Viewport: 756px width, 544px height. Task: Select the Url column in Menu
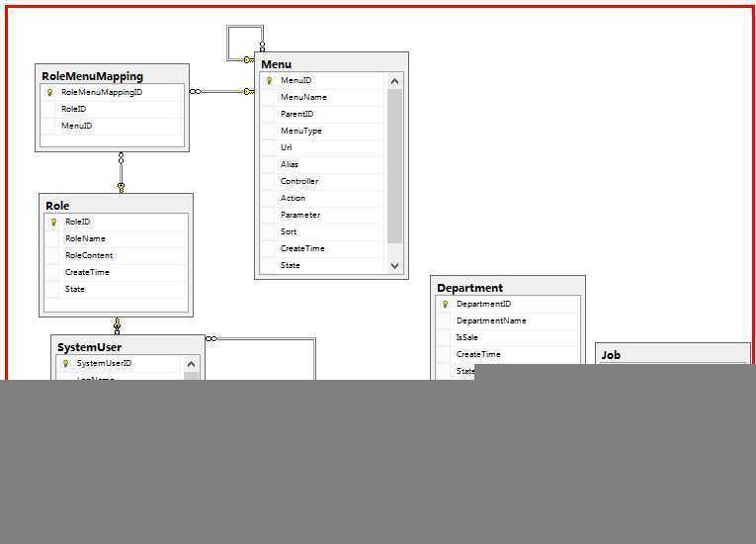click(x=322, y=147)
